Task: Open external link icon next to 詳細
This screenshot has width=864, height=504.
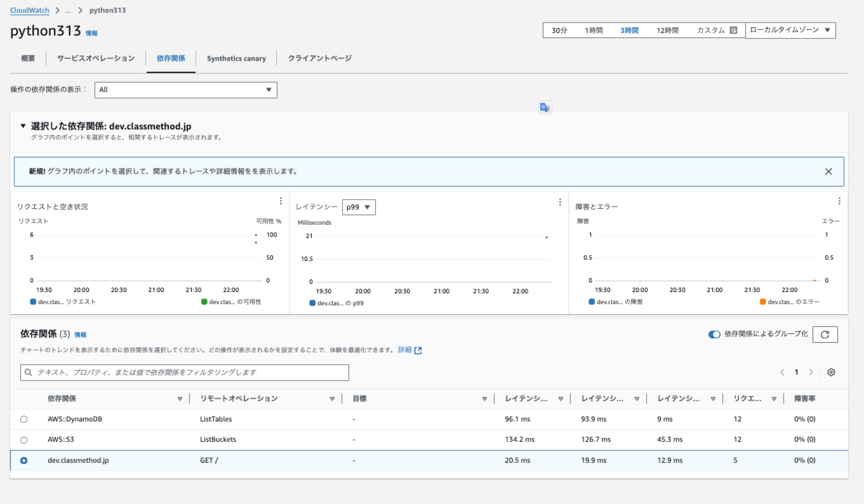Action: click(418, 350)
